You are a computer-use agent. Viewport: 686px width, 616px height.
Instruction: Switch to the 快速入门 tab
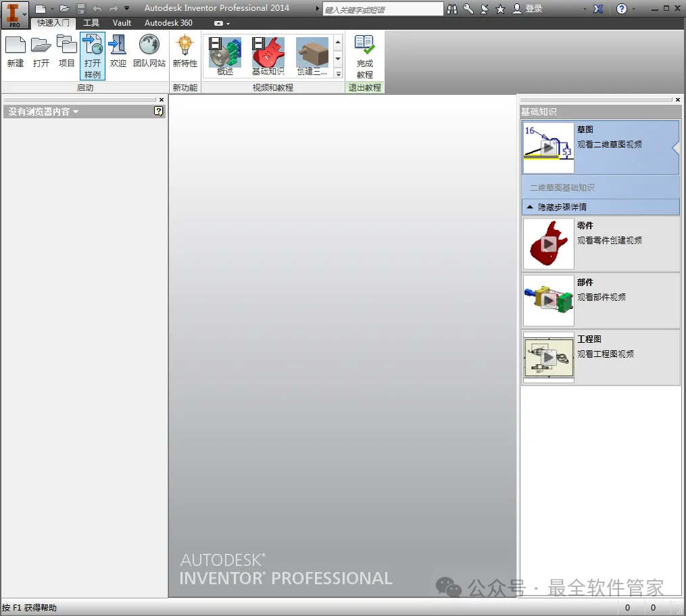(53, 23)
